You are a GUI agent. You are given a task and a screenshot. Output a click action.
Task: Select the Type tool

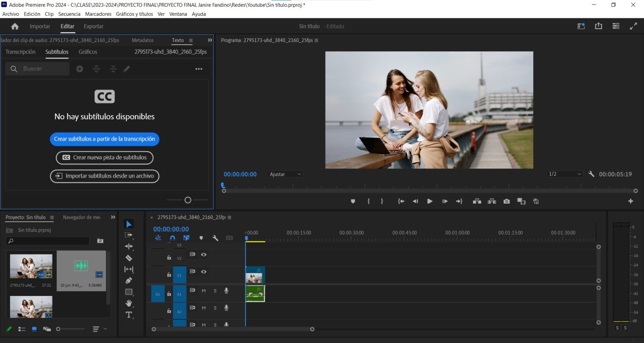[129, 315]
